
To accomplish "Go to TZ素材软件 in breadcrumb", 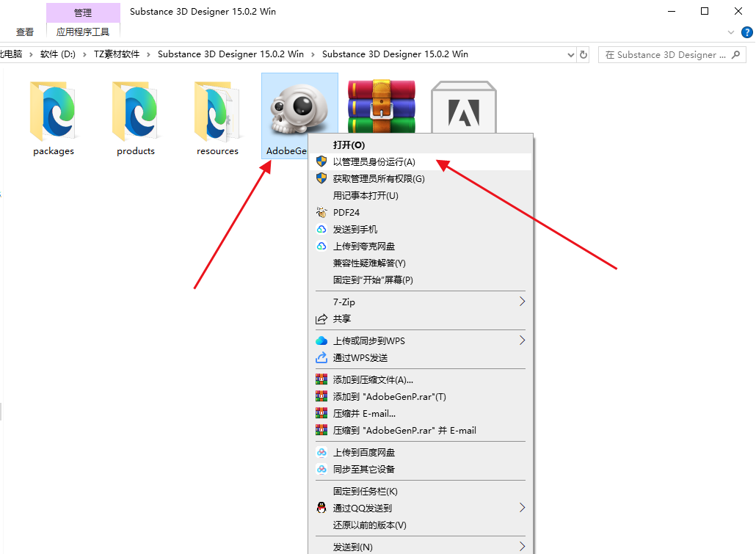I will click(x=117, y=54).
